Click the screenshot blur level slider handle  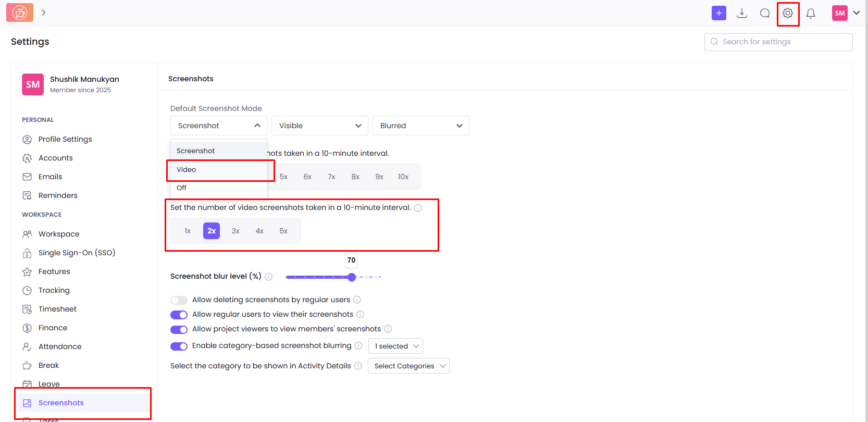pyautogui.click(x=352, y=277)
